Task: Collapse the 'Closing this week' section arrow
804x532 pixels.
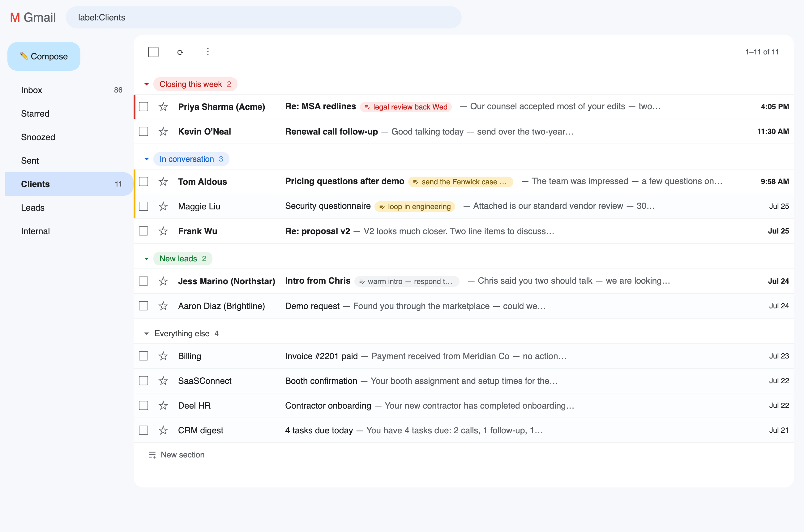Action: coord(147,84)
